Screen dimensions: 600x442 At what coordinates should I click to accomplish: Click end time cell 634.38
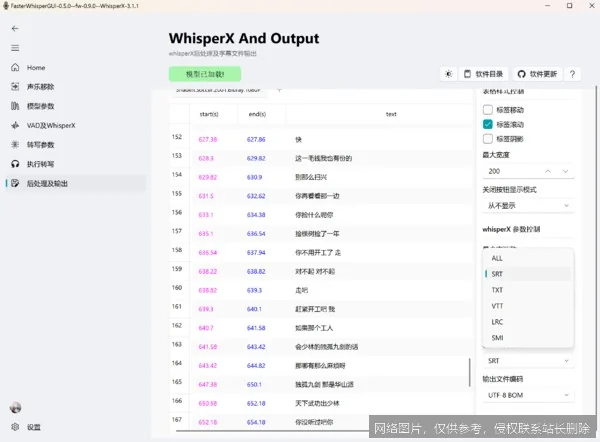(256, 215)
